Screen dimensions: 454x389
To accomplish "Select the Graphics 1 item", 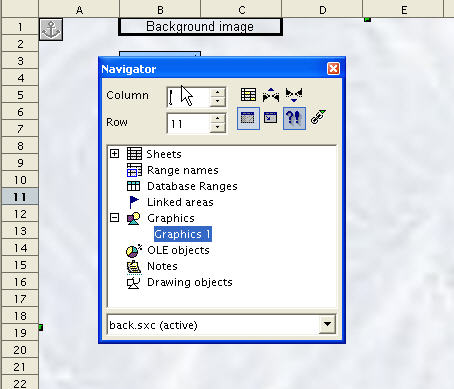I will (x=183, y=234).
